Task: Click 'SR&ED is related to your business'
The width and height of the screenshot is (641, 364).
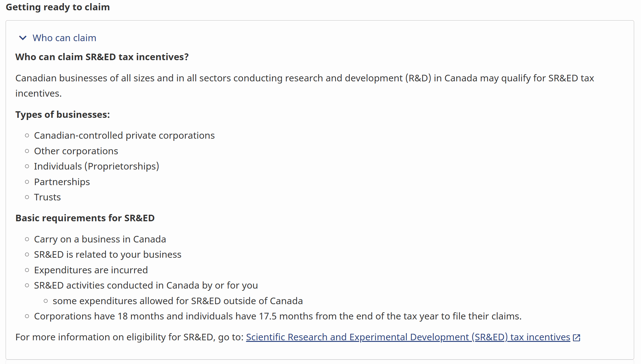Action: pyautogui.click(x=108, y=255)
